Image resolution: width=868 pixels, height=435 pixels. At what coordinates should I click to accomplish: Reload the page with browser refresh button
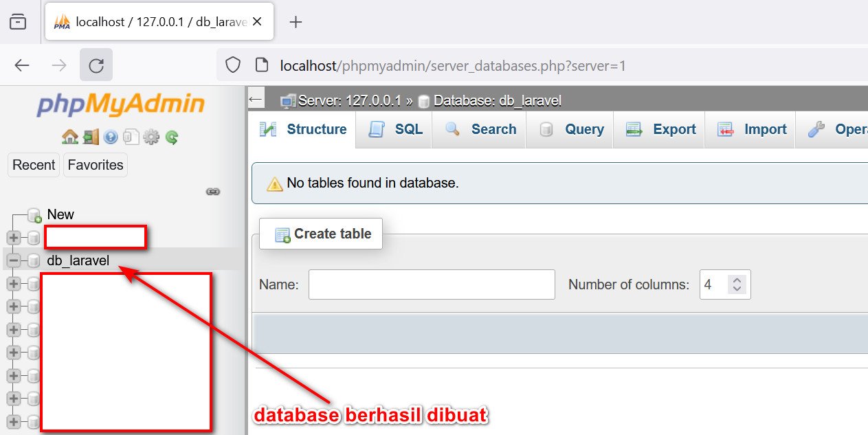[x=96, y=65]
